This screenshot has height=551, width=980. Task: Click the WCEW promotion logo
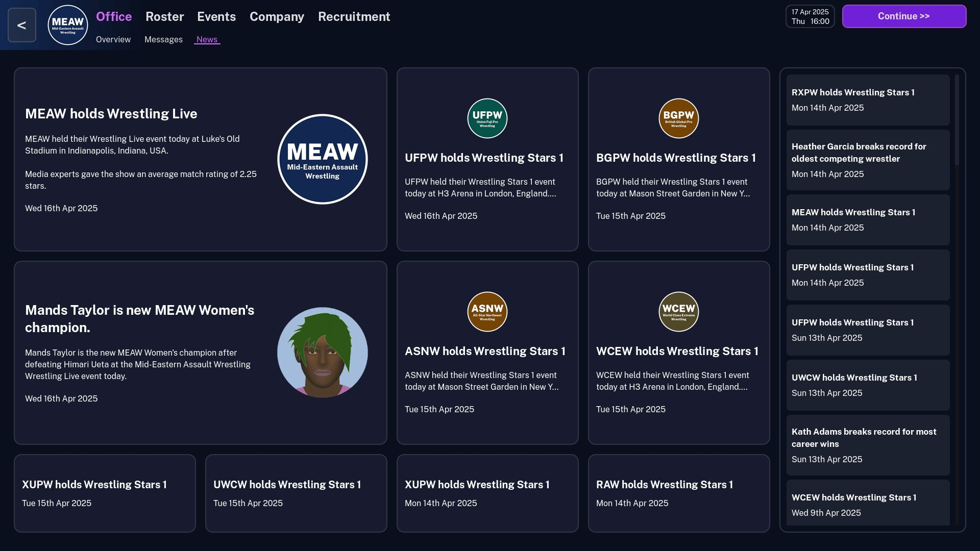tap(678, 312)
